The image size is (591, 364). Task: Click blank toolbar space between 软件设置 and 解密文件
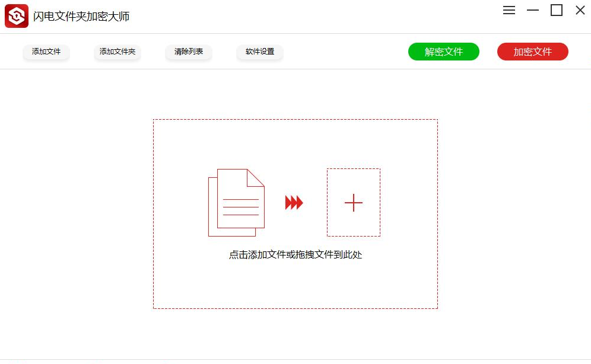click(x=344, y=52)
